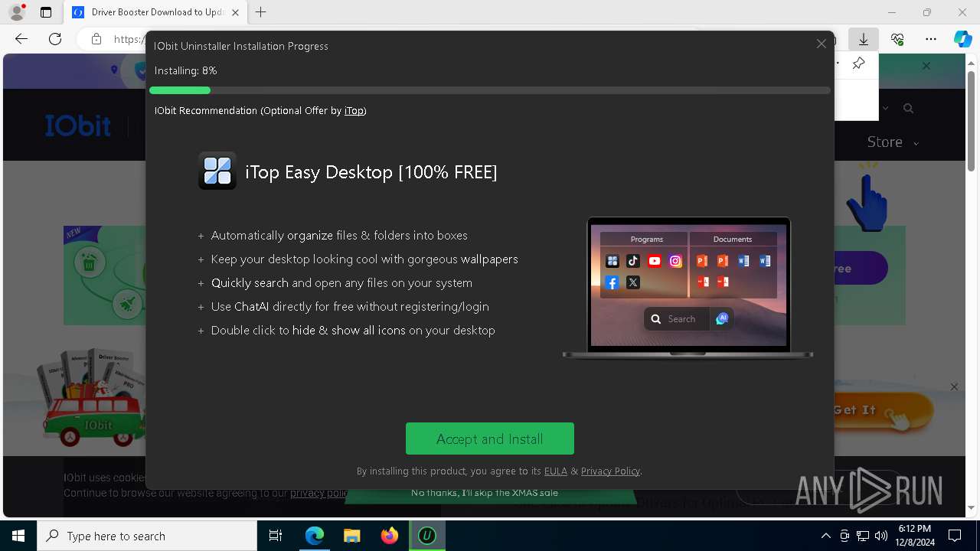Image resolution: width=980 pixels, height=551 pixels.
Task: Open Windows Start menu
Action: [x=18, y=536]
